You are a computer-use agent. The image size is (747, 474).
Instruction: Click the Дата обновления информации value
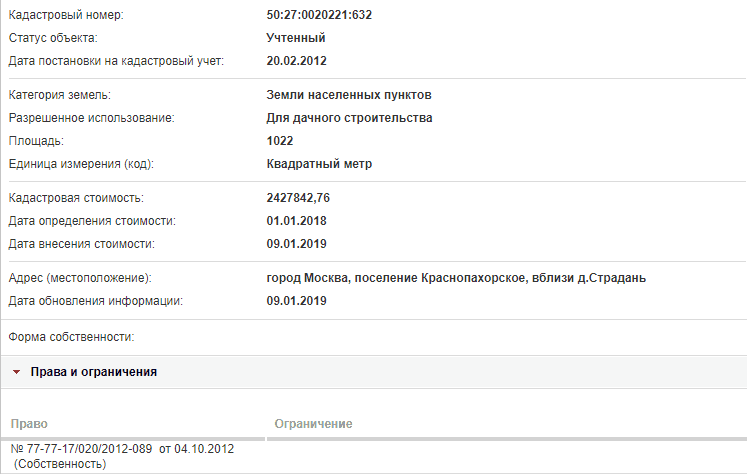296,301
